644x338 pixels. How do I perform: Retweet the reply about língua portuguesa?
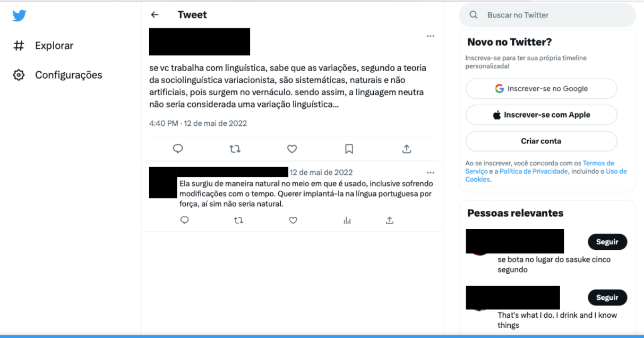pos(238,220)
